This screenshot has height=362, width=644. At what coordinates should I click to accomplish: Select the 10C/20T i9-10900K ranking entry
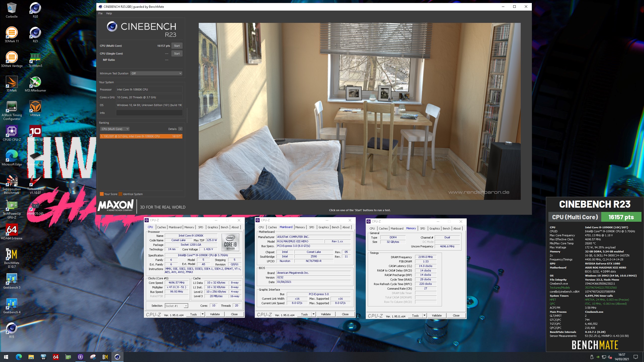point(141,136)
